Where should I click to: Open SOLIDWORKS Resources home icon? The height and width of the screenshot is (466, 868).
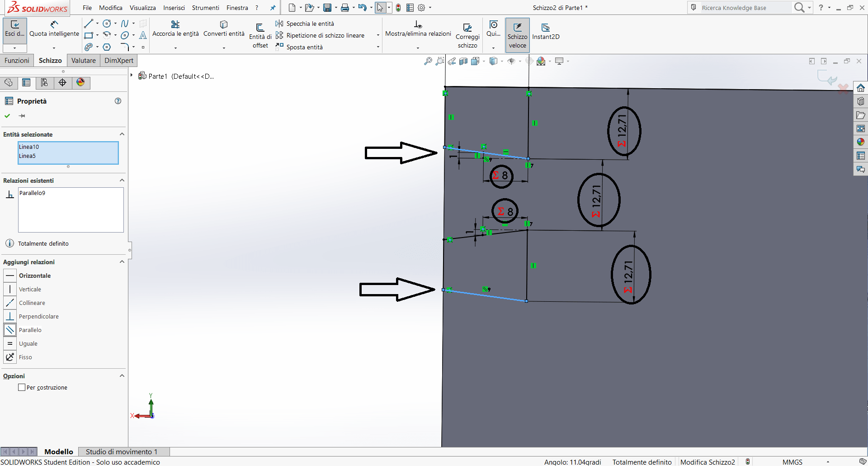[x=860, y=88]
